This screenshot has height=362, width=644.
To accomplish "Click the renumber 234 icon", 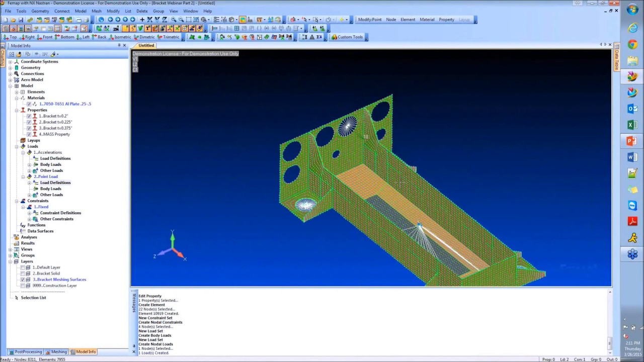I will [x=116, y=28].
